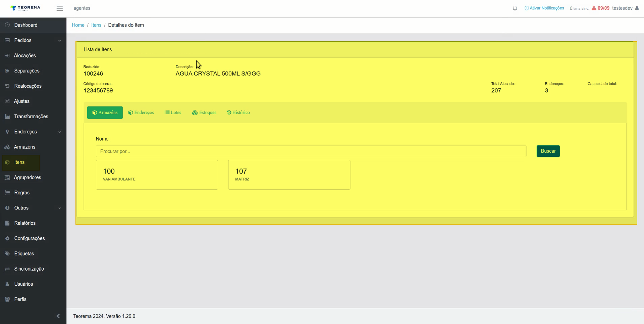Click the Pedidos list icon
This screenshot has height=324, width=644.
pos(7,40)
